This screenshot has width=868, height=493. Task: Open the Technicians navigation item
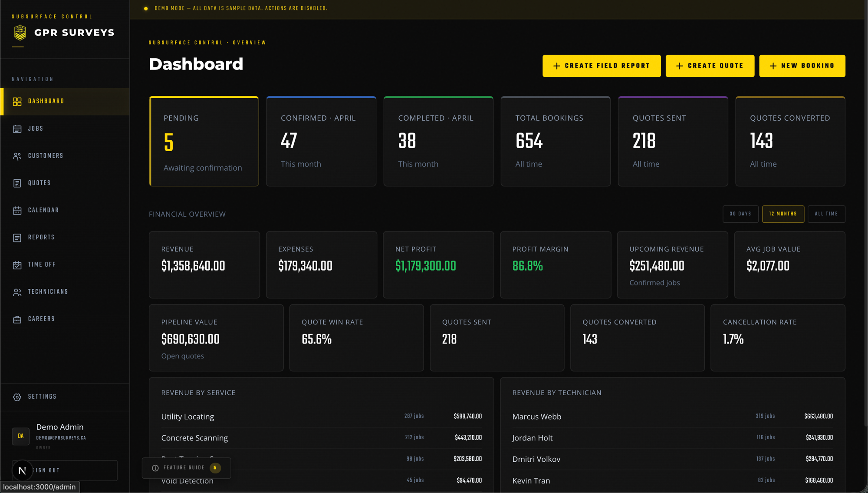pos(65,292)
